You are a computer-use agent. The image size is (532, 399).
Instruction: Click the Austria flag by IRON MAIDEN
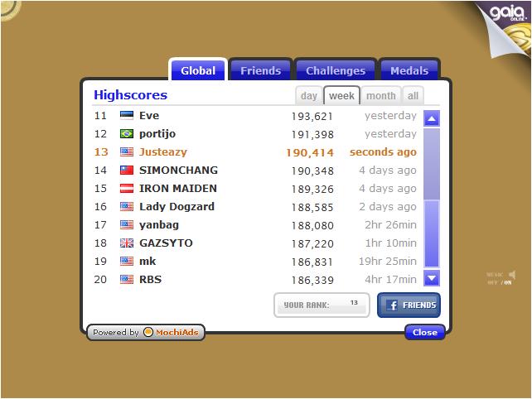(127, 189)
